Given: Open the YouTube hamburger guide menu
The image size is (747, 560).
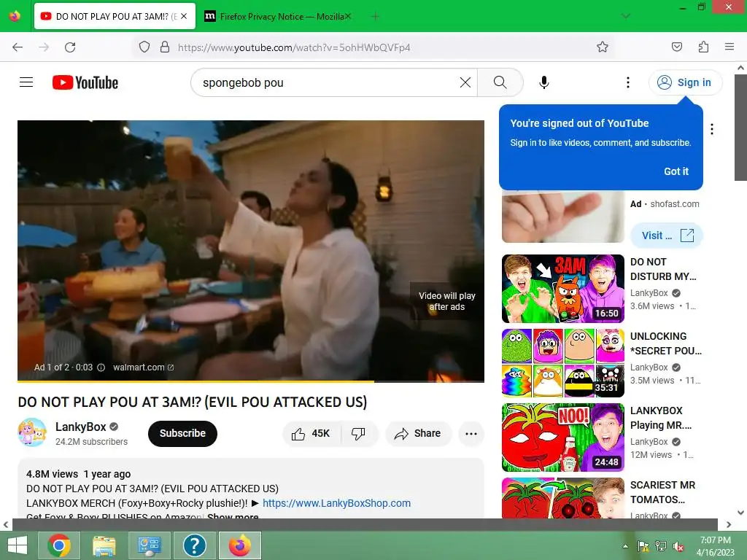Looking at the screenshot, I should [x=26, y=82].
